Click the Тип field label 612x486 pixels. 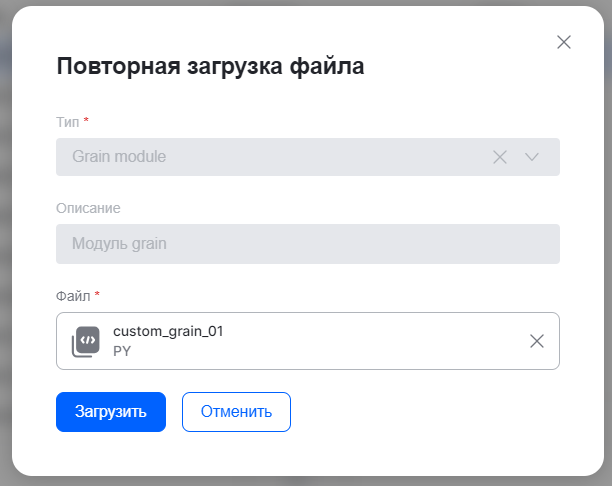[67, 121]
